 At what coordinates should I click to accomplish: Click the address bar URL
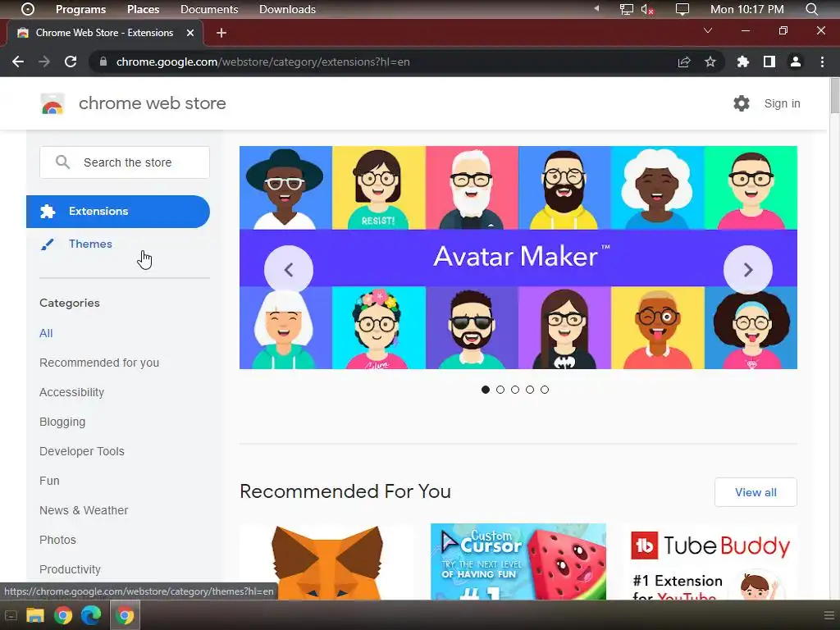[x=263, y=62]
